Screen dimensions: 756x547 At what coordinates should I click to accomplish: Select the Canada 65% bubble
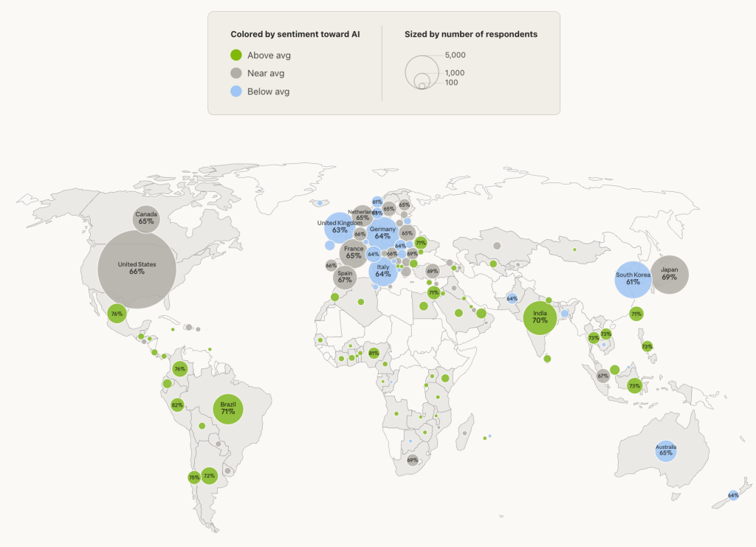[x=145, y=219]
